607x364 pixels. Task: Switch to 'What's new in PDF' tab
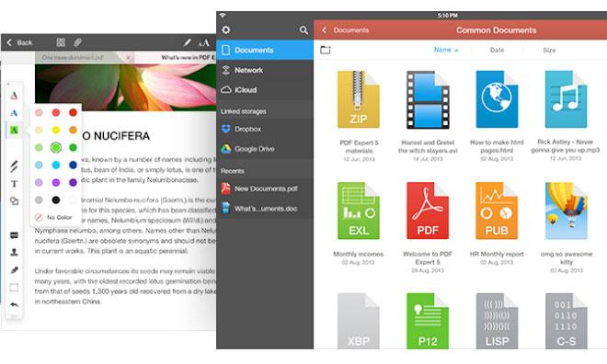pos(176,57)
